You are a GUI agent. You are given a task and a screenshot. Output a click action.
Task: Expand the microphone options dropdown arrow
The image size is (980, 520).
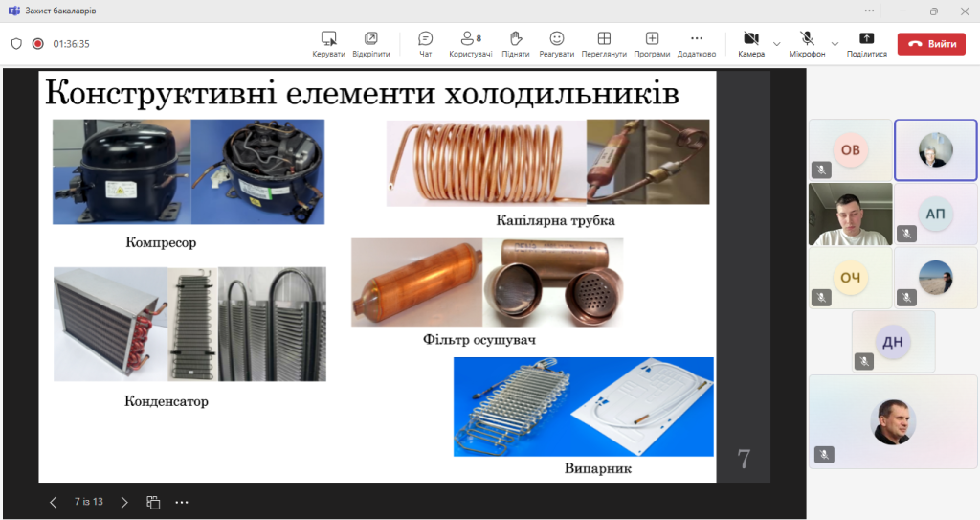pos(835,43)
